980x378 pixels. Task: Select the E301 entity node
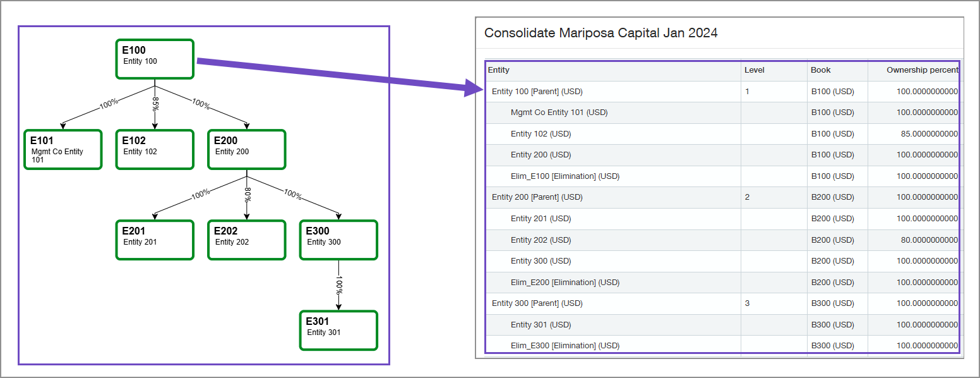pyautogui.click(x=338, y=329)
